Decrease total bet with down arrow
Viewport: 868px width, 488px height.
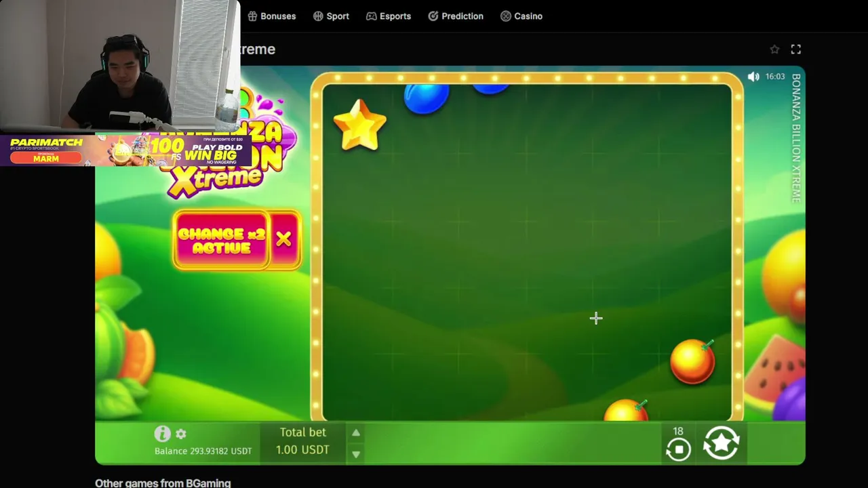click(356, 454)
